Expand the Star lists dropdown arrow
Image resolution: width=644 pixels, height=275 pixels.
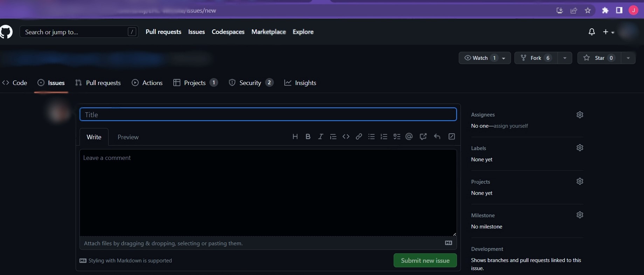[x=628, y=58]
